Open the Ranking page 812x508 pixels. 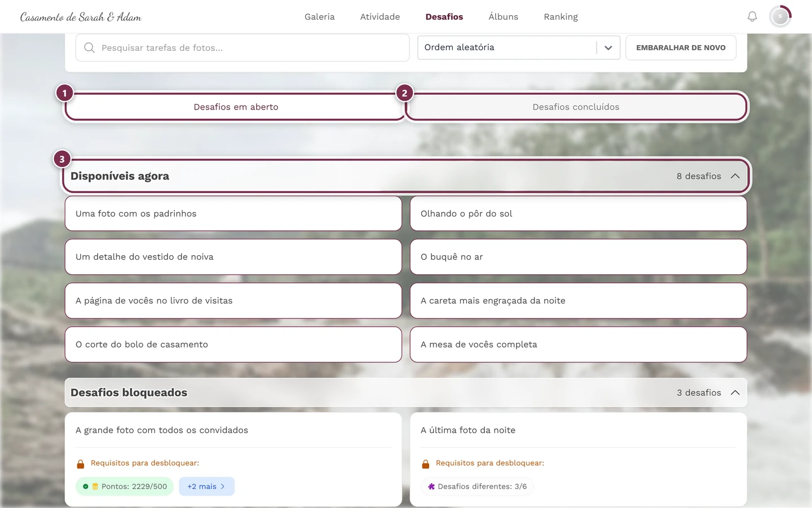click(x=561, y=17)
